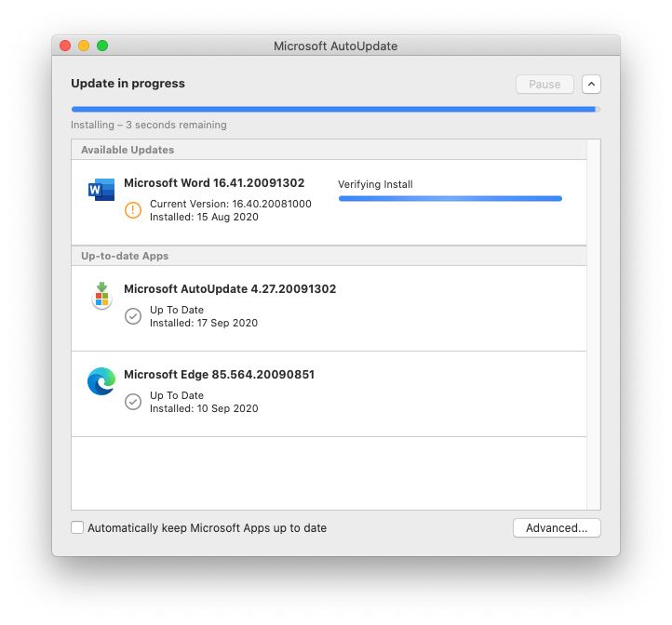
Task: Zoom the window with the green button
Action: [102, 46]
